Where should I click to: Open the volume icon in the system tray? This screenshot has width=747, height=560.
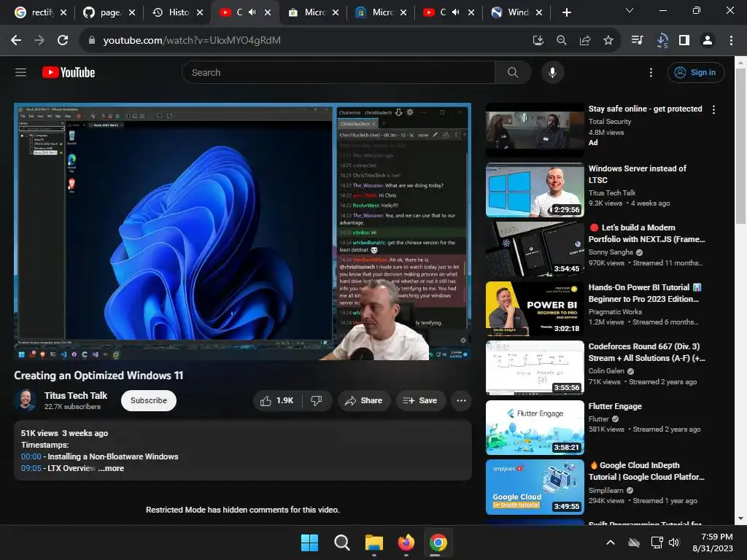click(673, 542)
